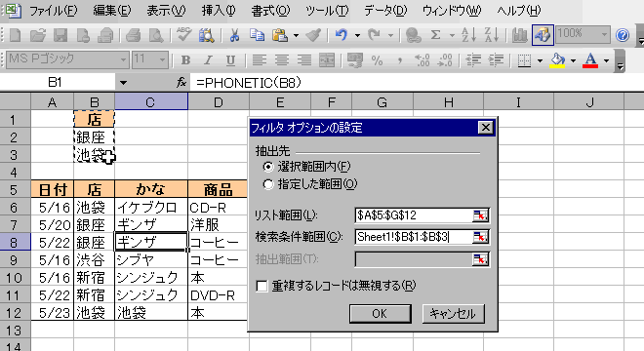Sort ascending A to Z

tap(468, 36)
